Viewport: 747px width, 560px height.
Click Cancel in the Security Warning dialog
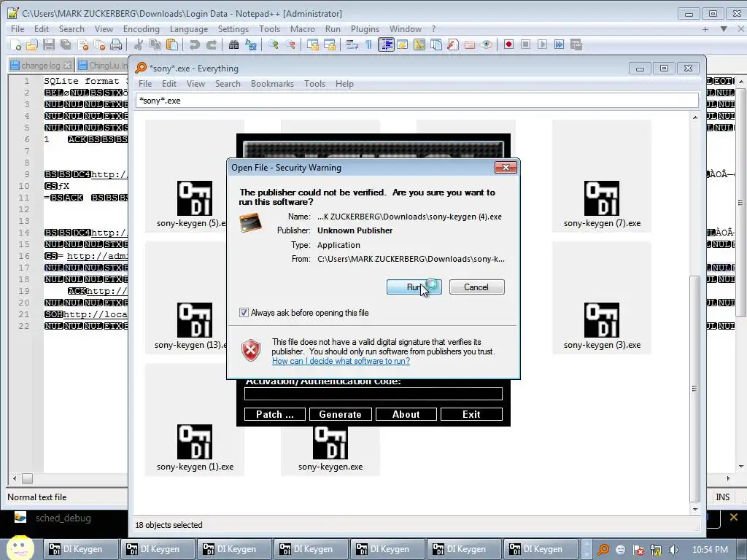(x=476, y=287)
